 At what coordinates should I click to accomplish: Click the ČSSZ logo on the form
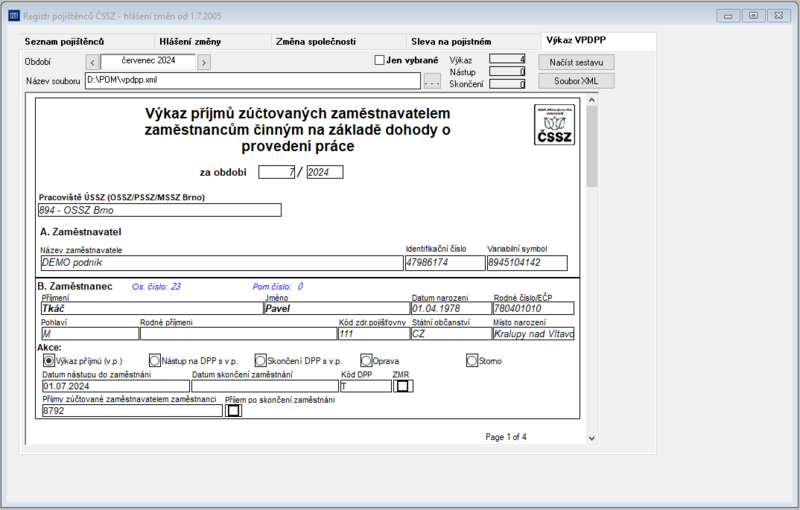554,125
